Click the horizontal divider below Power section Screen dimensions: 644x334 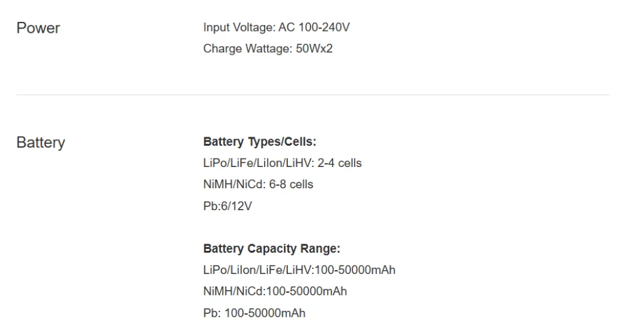pos(312,95)
